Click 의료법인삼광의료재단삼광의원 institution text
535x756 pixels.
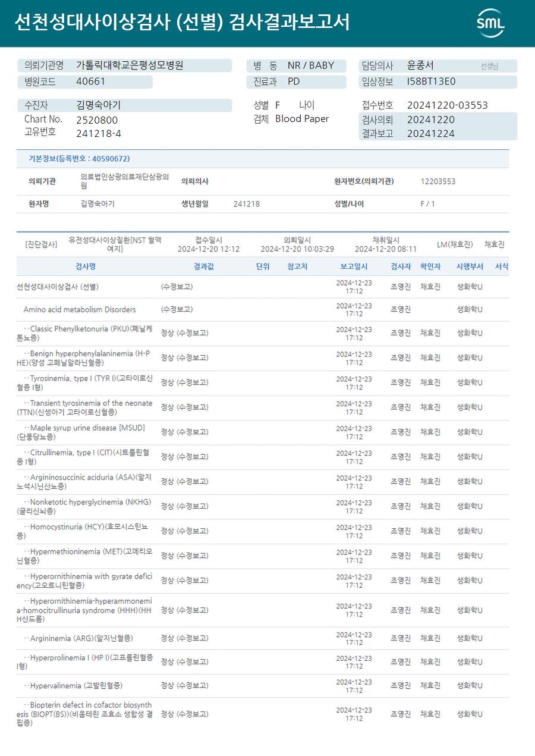click(125, 181)
